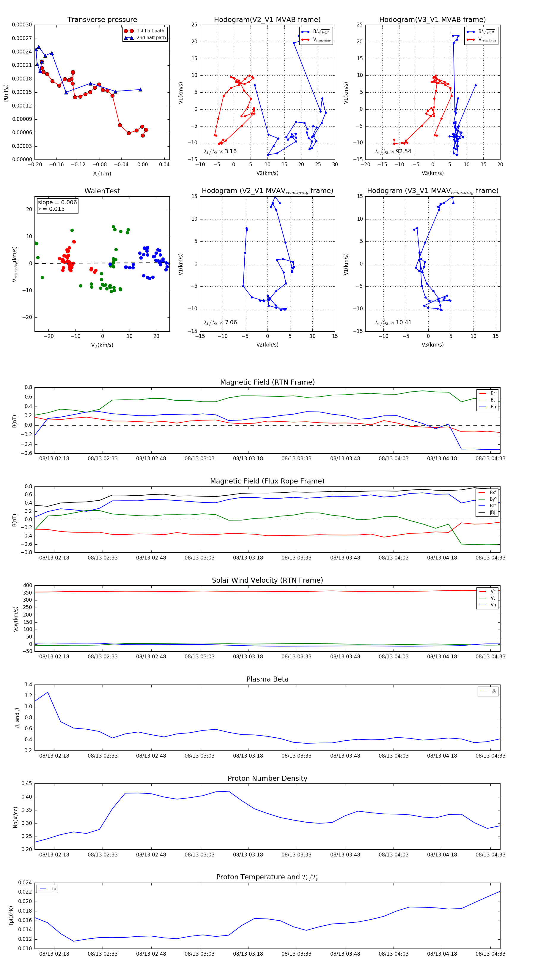Click the 'Vsw(km/s)' y-axis label
The image size is (535, 980).
[x=16, y=619]
